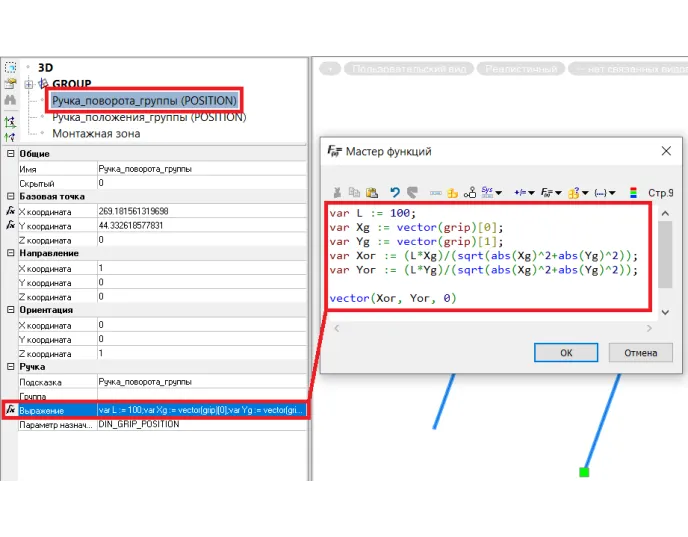Screen dimensions: 688x537
Task: Click the Пользовательский вид viewport button
Action: 409,69
